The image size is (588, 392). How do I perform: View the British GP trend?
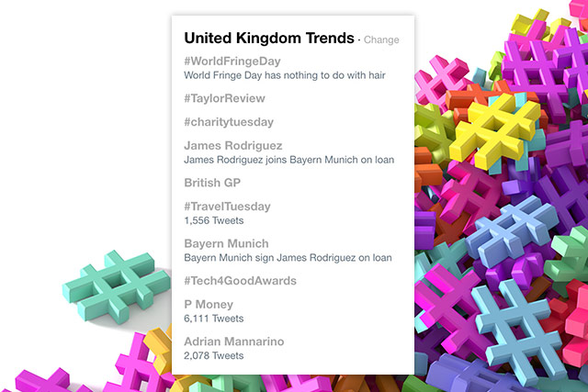[212, 183]
